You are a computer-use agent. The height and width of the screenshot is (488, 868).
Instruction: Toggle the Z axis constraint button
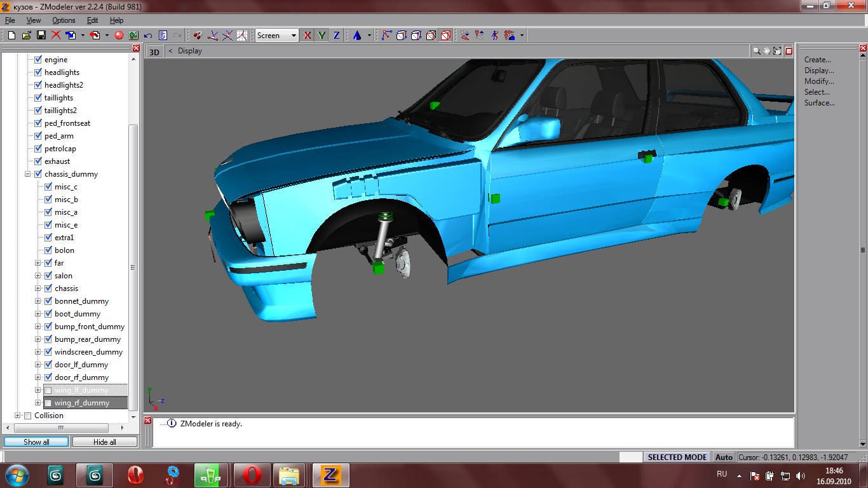click(336, 36)
